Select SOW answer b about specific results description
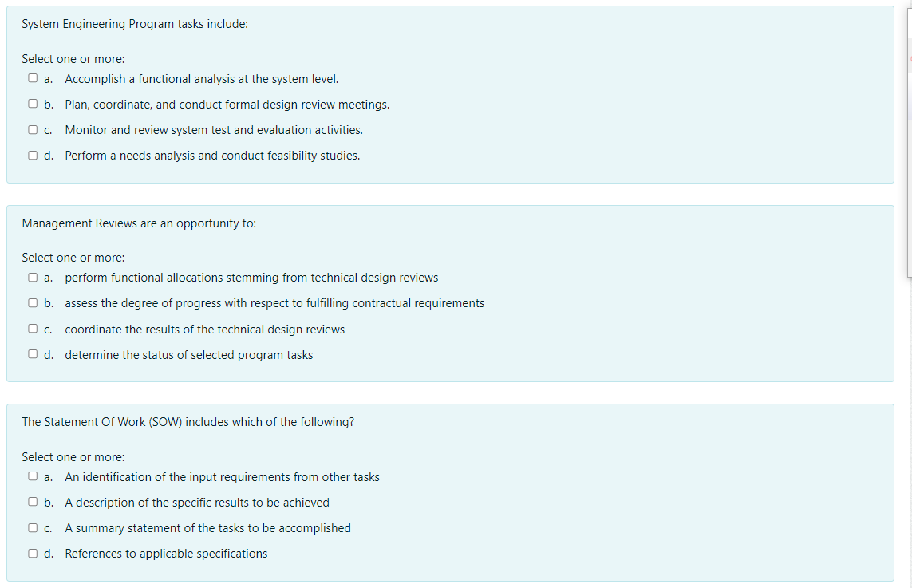 coord(32,501)
